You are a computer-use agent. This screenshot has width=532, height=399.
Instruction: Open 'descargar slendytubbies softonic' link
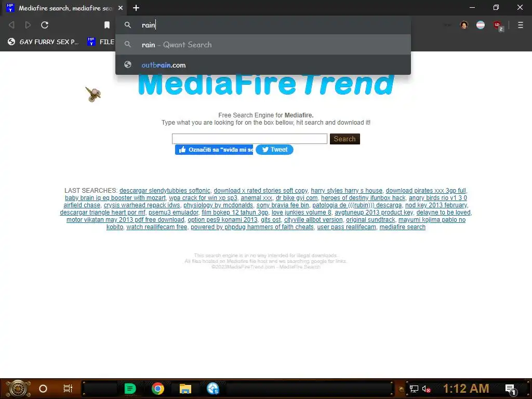click(165, 191)
